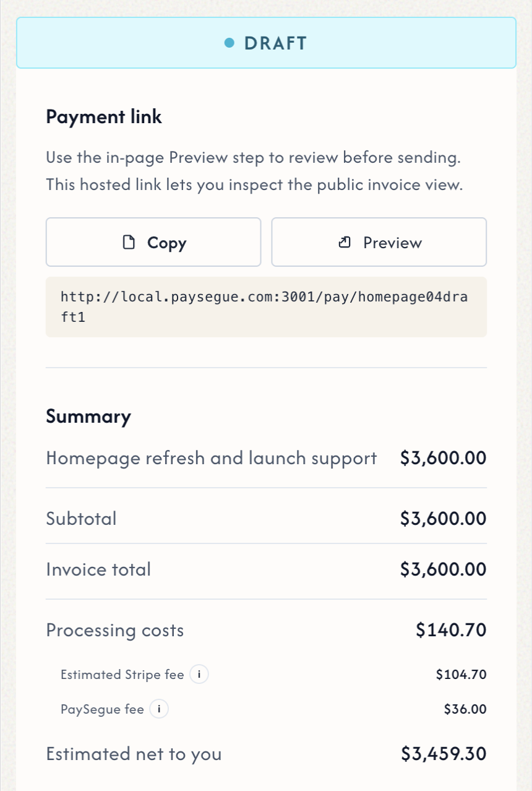Collapse the Summary section header
This screenshot has height=791, width=532.
point(88,417)
